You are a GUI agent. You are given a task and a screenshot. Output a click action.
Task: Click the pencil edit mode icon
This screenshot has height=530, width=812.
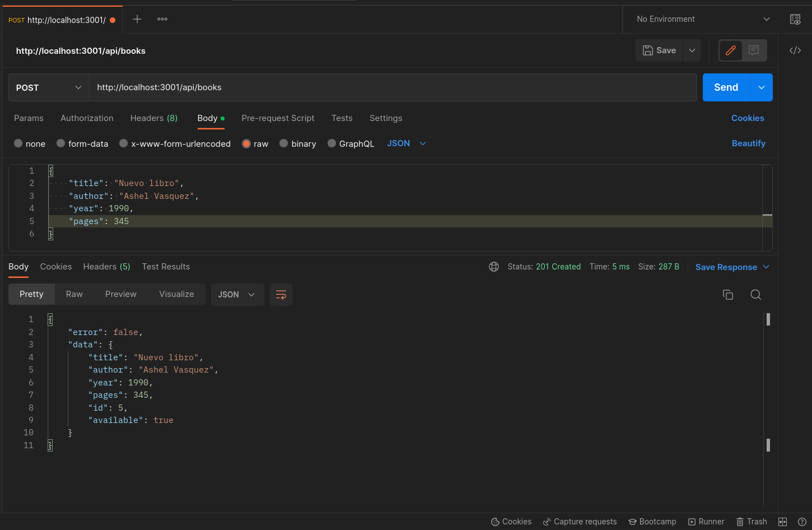click(730, 50)
